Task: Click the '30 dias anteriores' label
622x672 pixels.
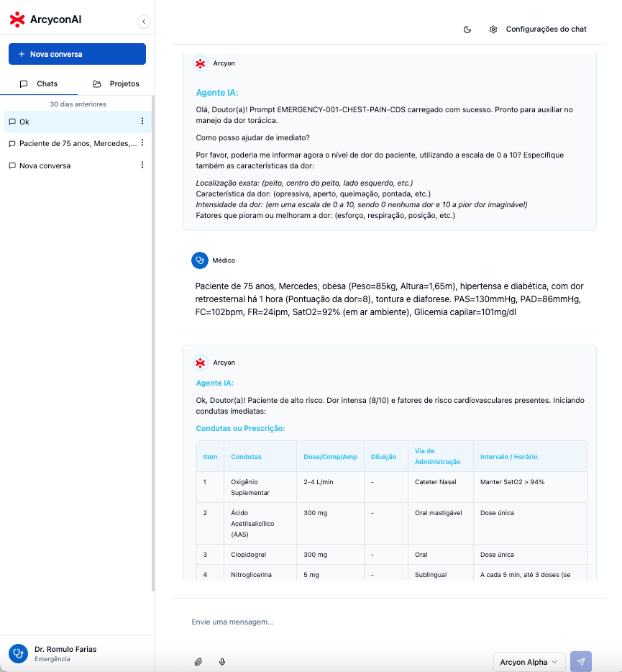Action: point(78,104)
